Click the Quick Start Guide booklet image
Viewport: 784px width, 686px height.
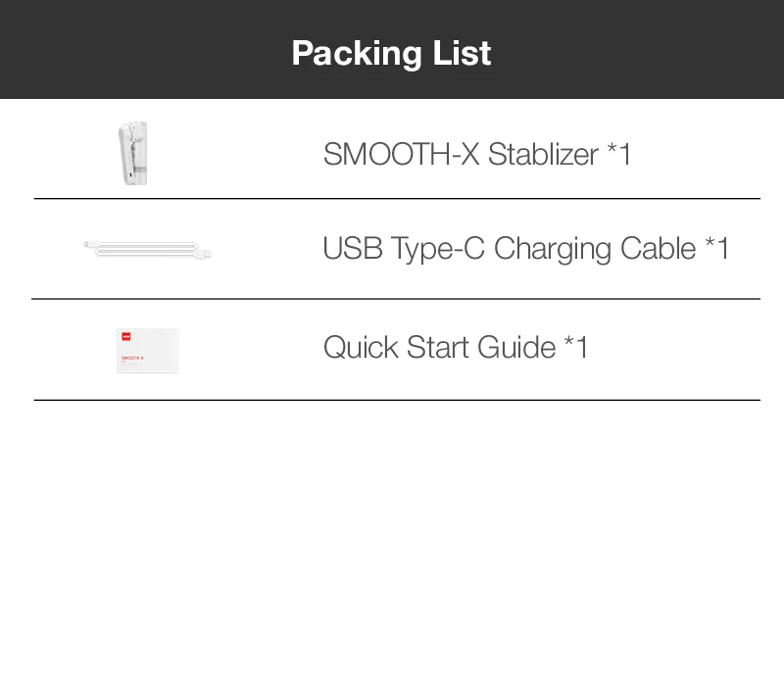(x=148, y=350)
